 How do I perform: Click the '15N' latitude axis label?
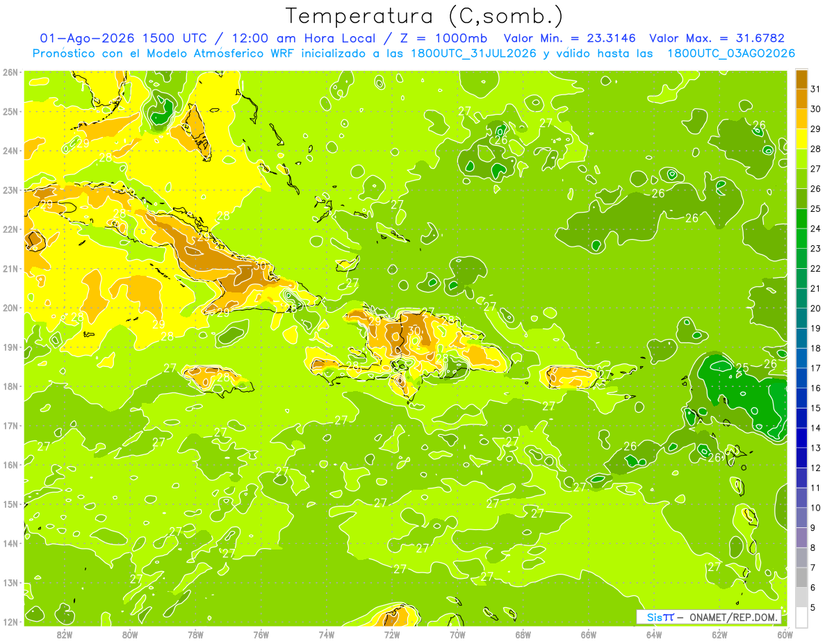click(10, 504)
